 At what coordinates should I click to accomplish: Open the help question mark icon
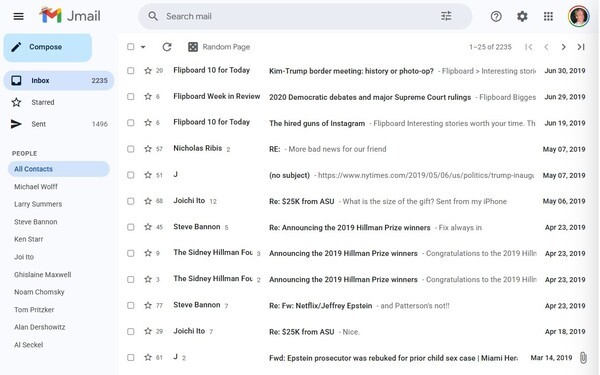496,16
